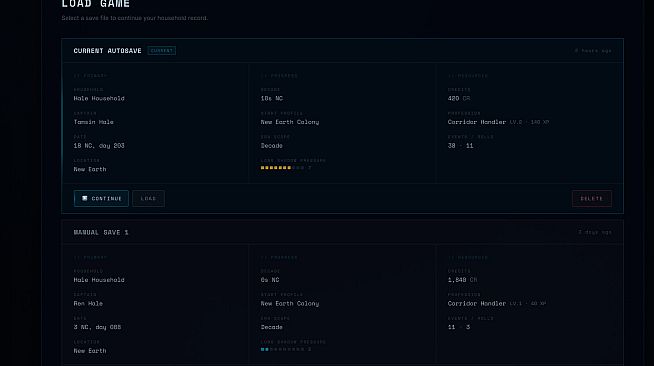Select captain name Ren Hale

point(88,303)
